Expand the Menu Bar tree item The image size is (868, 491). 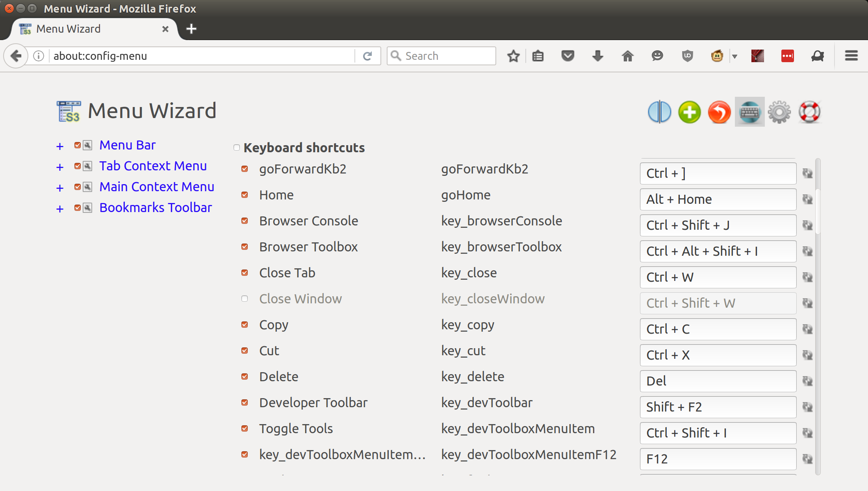(x=60, y=145)
